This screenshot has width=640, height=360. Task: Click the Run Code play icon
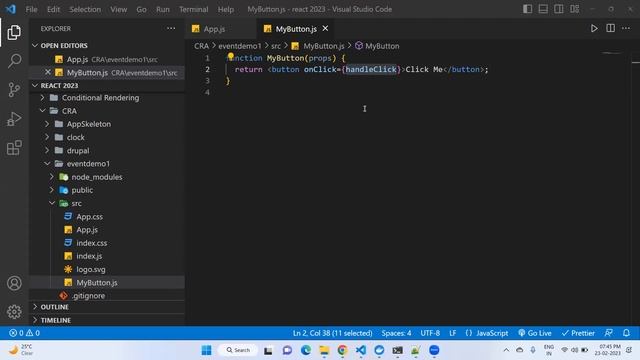(x=594, y=29)
